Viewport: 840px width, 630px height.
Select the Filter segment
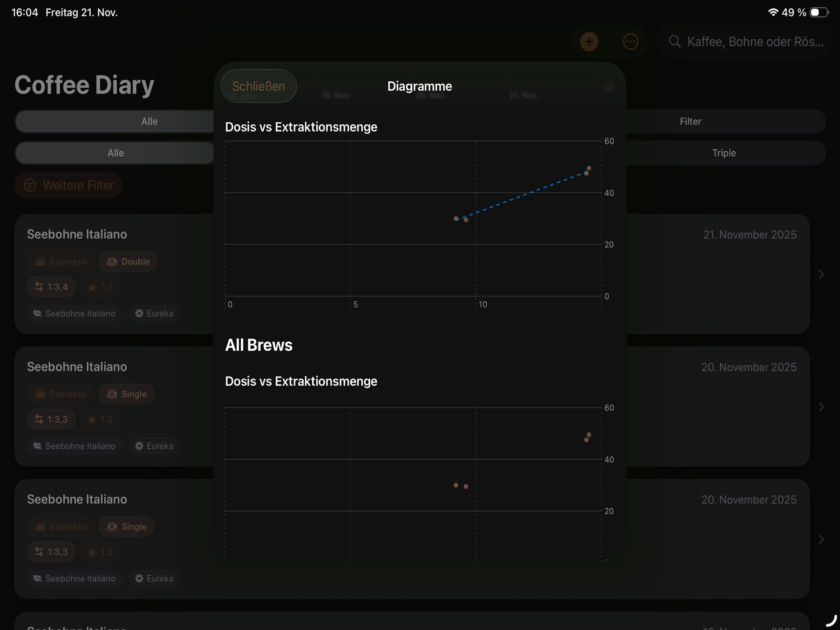pos(690,121)
